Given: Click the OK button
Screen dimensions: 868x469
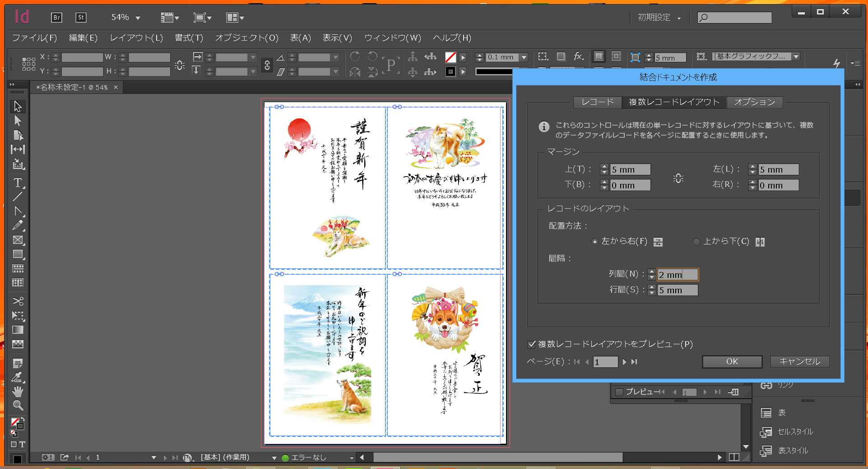Looking at the screenshot, I should pyautogui.click(x=732, y=361).
